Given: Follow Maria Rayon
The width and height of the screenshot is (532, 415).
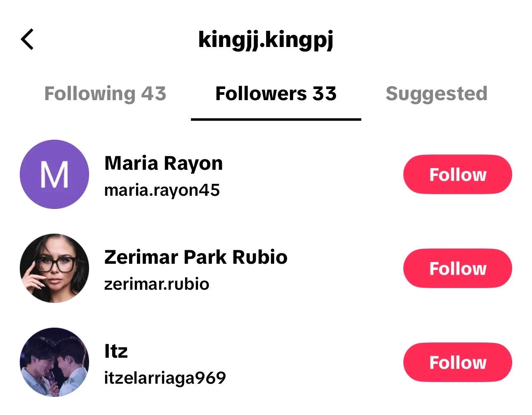Looking at the screenshot, I should pos(458,174).
